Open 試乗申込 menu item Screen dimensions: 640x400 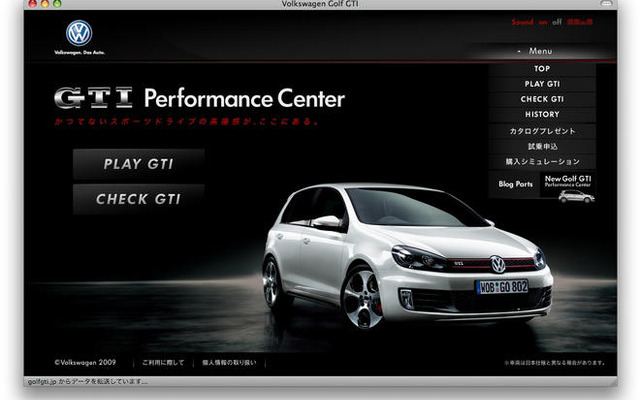tap(542, 146)
